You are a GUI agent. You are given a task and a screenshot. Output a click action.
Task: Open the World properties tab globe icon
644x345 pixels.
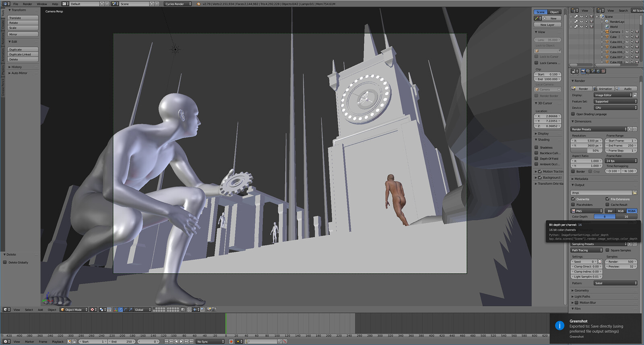tap(598, 71)
